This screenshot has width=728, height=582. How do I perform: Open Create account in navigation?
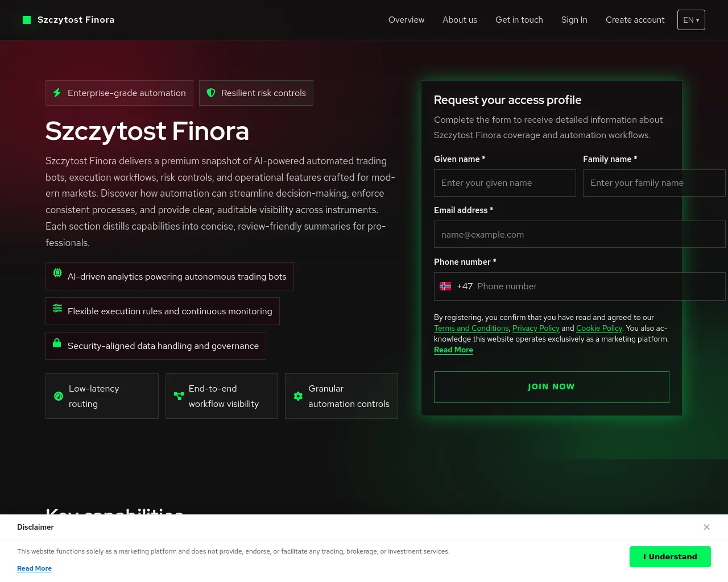[x=635, y=20]
